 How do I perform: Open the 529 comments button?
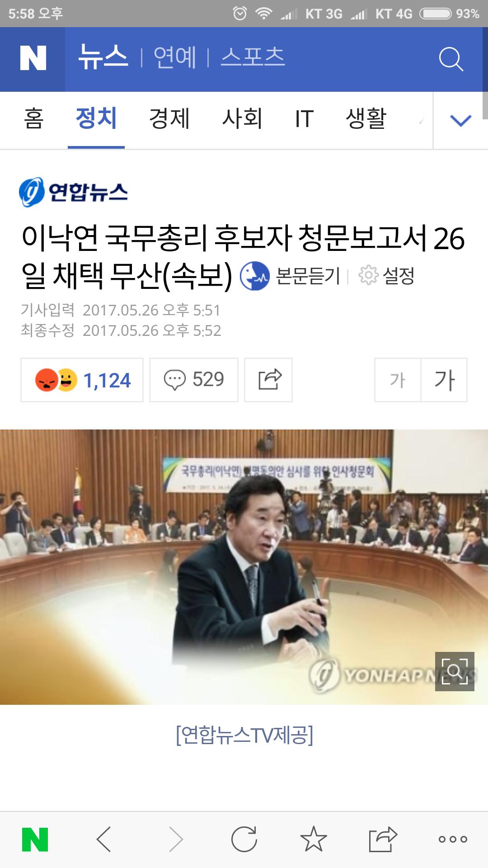pyautogui.click(x=194, y=380)
